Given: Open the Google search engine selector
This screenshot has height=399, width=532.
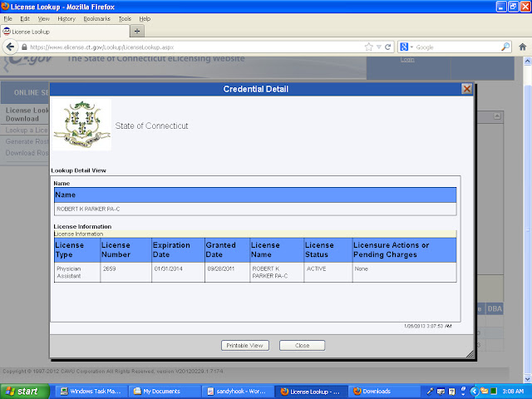Looking at the screenshot, I should [406, 47].
